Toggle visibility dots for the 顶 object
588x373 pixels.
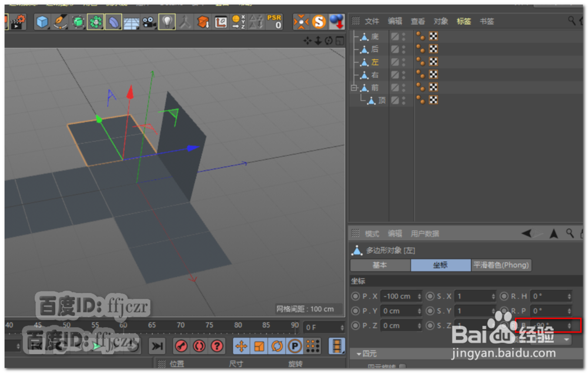coord(404,100)
